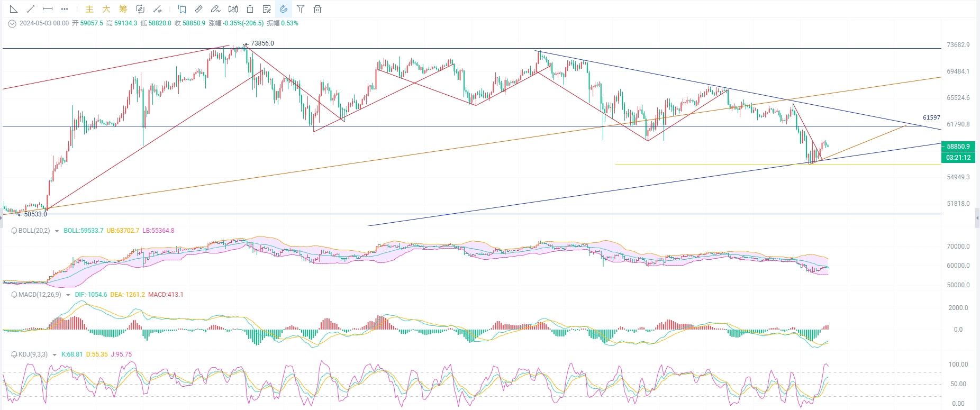Click the 51818.0 price axis label
The width and height of the screenshot is (980, 410).
click(x=958, y=204)
